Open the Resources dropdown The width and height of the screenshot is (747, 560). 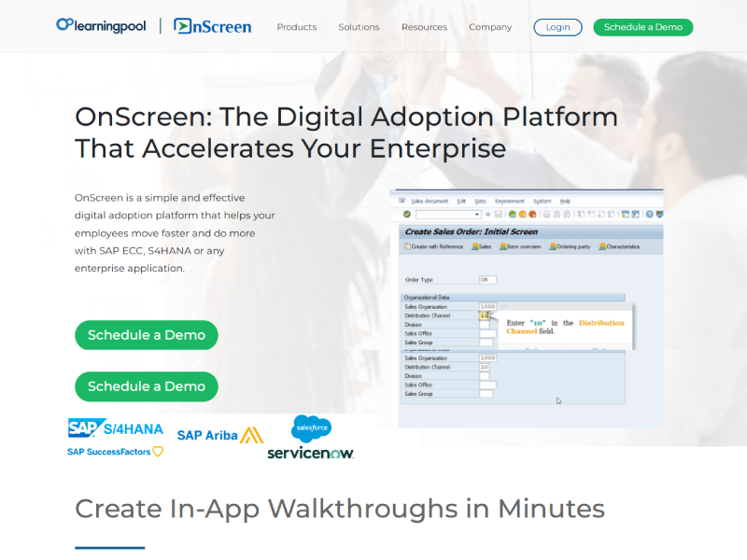click(424, 27)
